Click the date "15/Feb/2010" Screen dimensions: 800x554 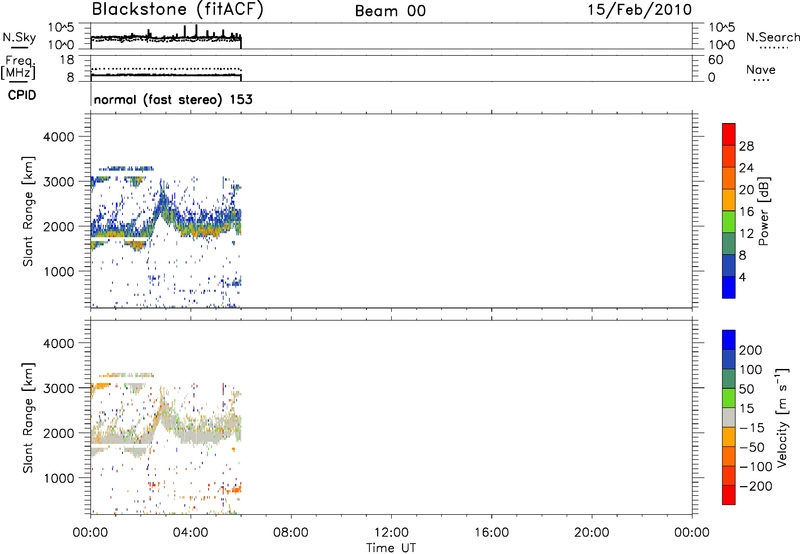640,10
